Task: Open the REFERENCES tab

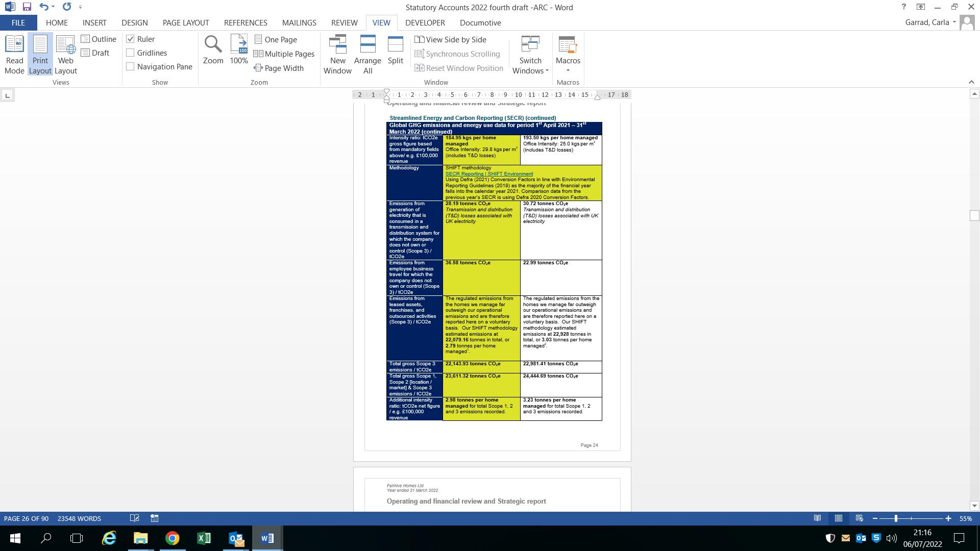Action: pos(246,23)
